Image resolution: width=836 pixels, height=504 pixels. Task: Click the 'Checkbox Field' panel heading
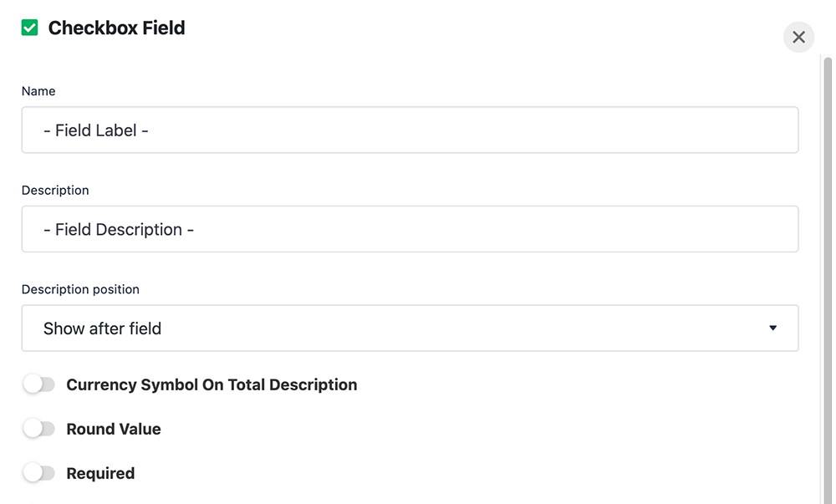[116, 28]
